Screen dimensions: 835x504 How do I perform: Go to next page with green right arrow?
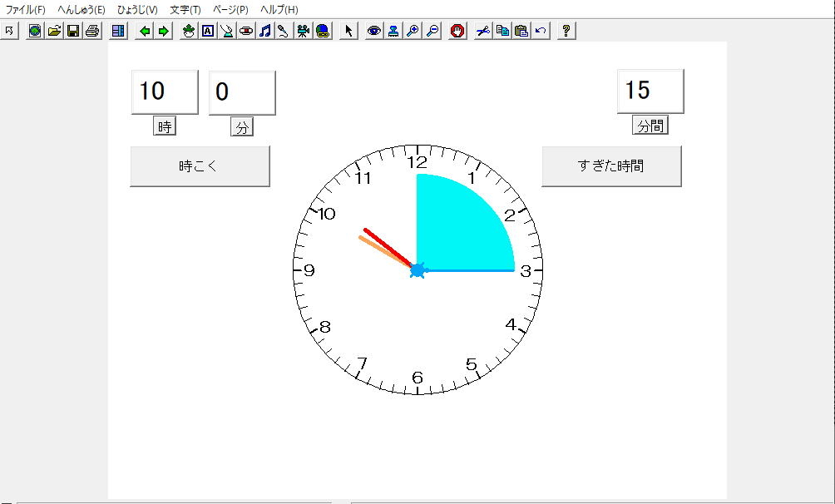(x=164, y=31)
